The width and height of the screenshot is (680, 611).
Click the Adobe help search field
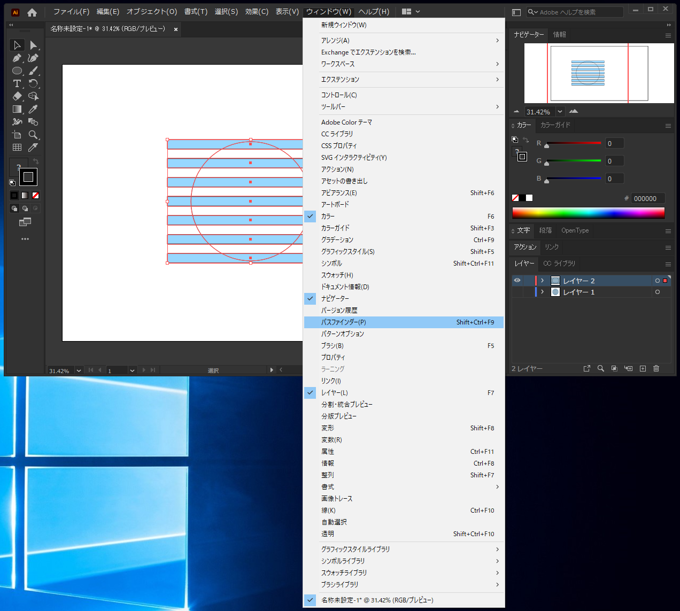(x=575, y=12)
